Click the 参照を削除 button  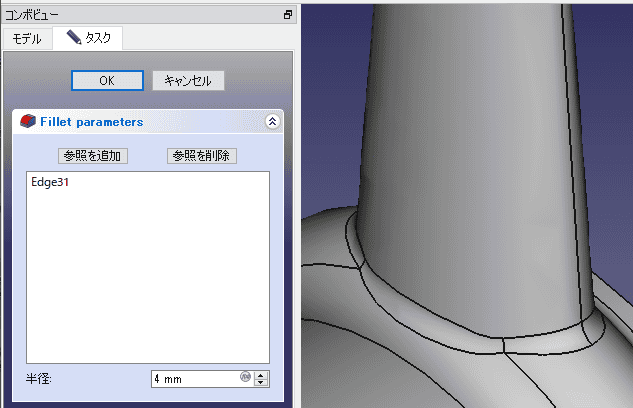coord(202,156)
